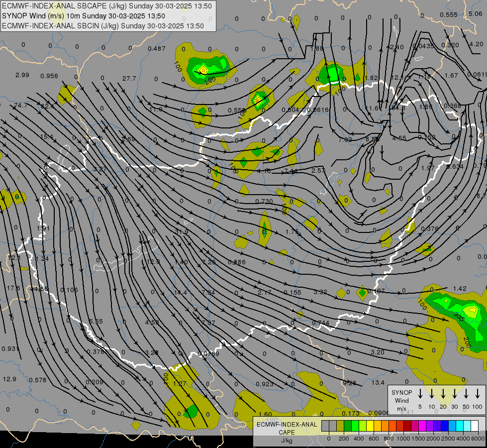This screenshot has width=487, height=448.
Task: Select the yellow swatch in the CAPE scale
Action: [370, 426]
